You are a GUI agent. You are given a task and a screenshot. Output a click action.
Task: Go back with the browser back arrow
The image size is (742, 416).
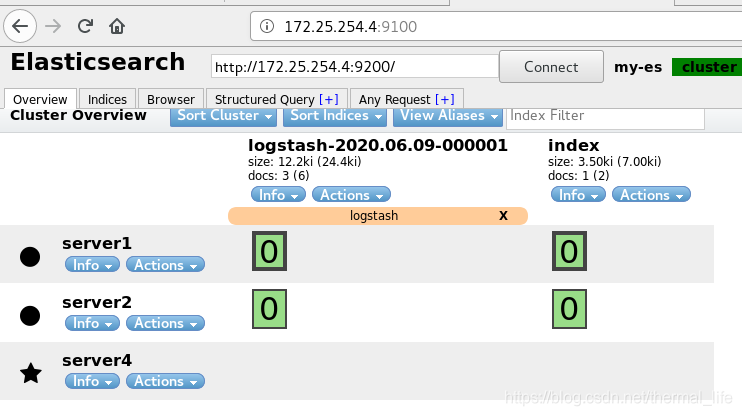pyautogui.click(x=20, y=26)
